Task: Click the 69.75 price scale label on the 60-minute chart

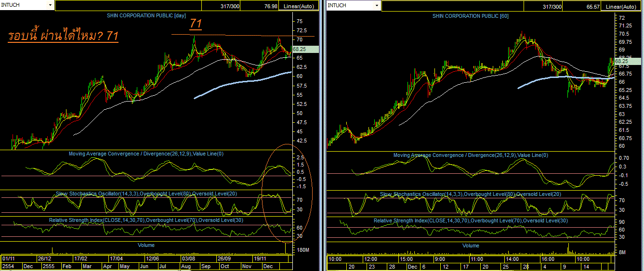Action: pyautogui.click(x=625, y=42)
